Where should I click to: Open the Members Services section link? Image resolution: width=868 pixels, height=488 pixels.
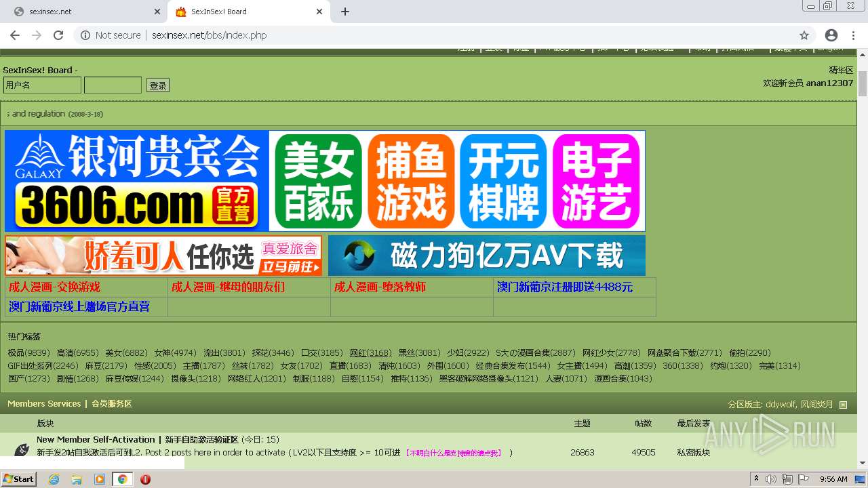tap(44, 403)
